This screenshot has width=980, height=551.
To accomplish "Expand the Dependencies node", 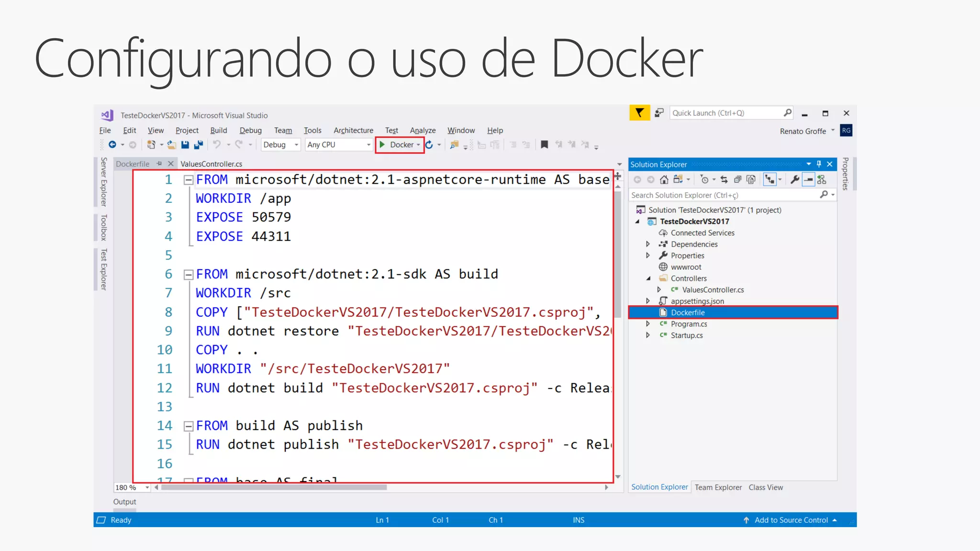I will coord(648,244).
